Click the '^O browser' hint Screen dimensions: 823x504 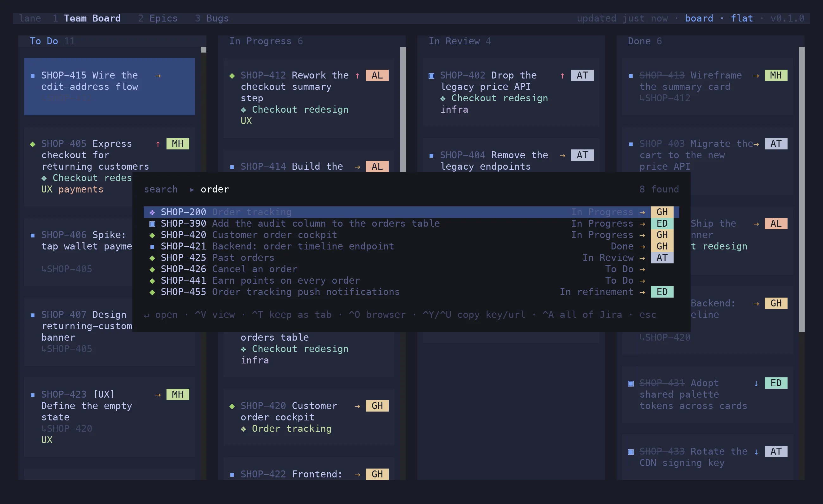click(377, 315)
